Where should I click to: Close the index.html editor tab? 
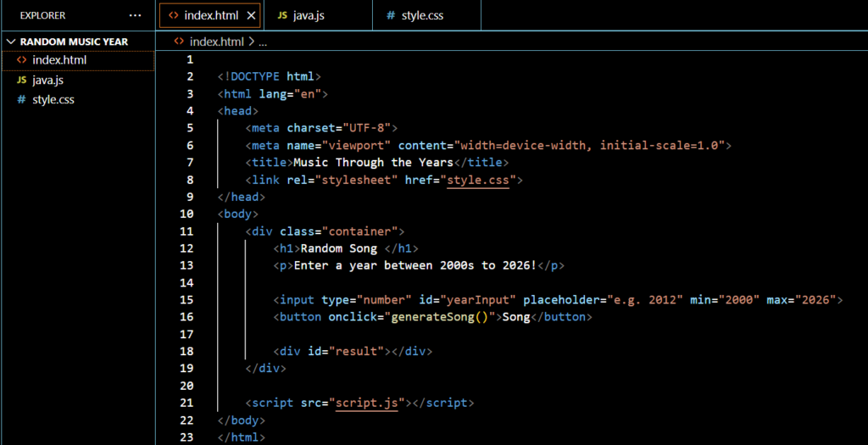[x=251, y=15]
